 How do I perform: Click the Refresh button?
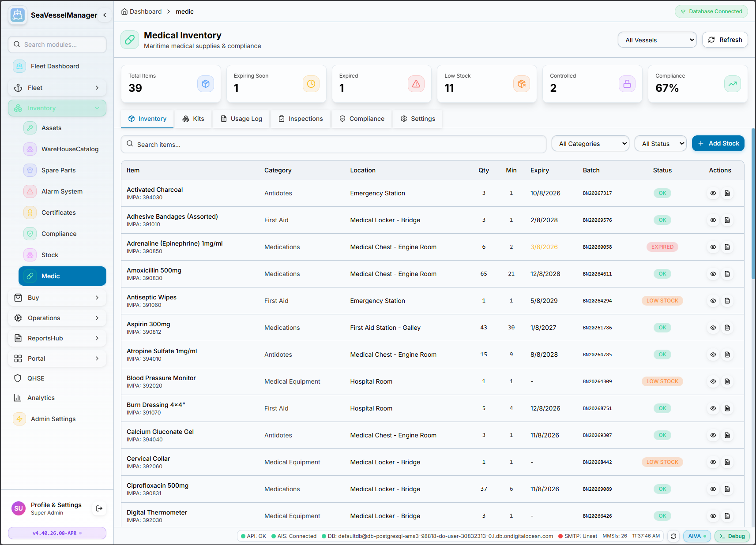pos(725,40)
